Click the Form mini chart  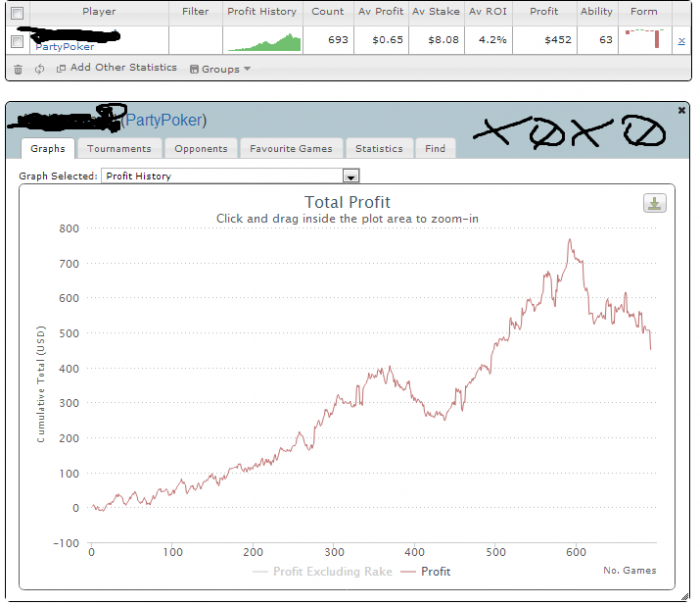pos(644,38)
